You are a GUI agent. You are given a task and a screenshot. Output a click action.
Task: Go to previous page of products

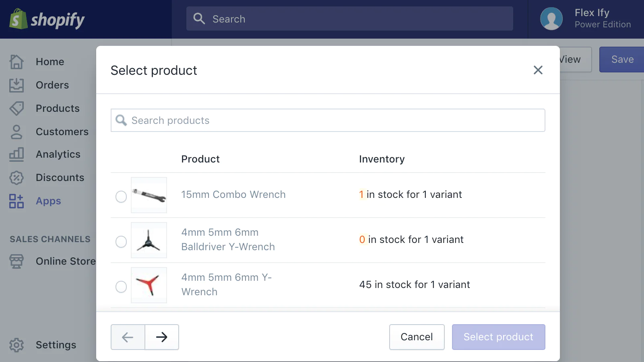point(128,337)
